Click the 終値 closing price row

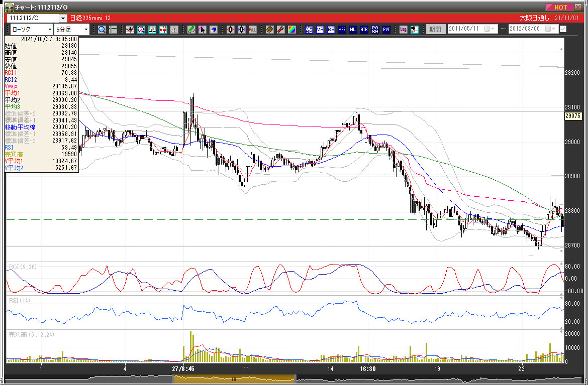41,66
